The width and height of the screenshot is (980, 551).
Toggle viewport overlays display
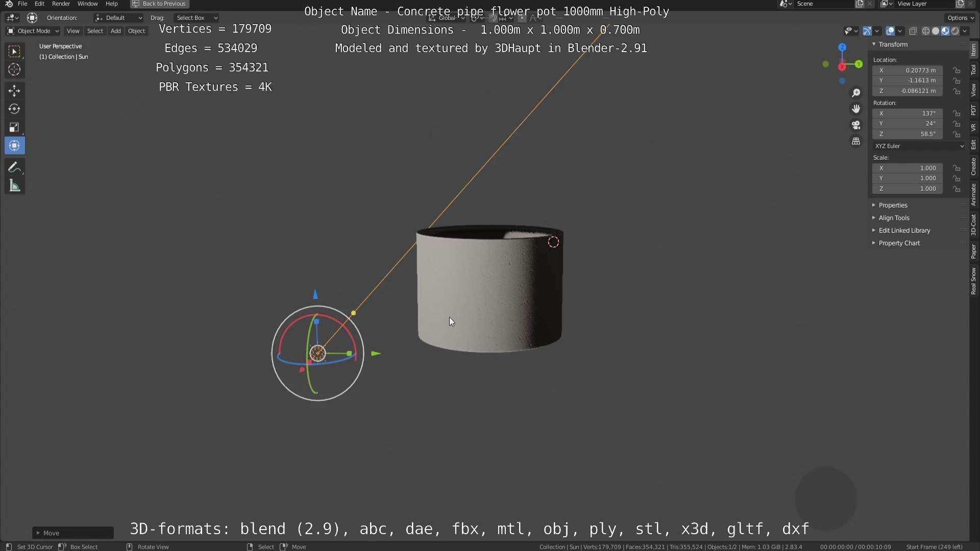(890, 31)
